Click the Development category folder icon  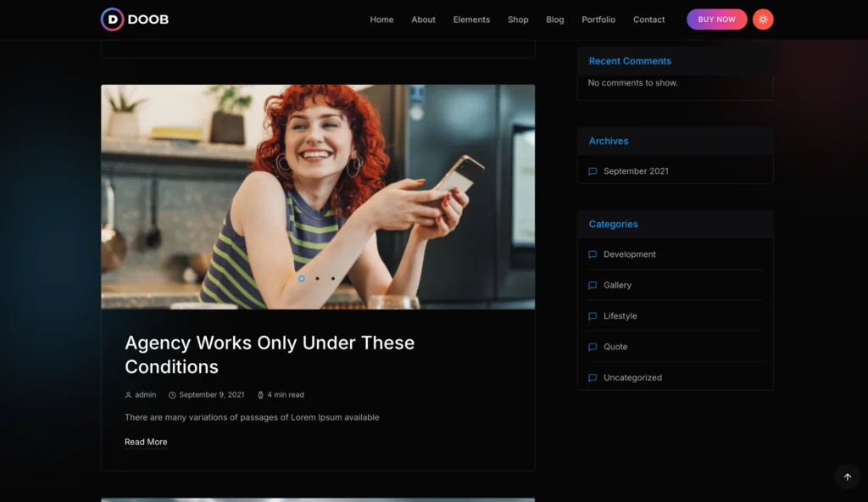[x=593, y=254]
